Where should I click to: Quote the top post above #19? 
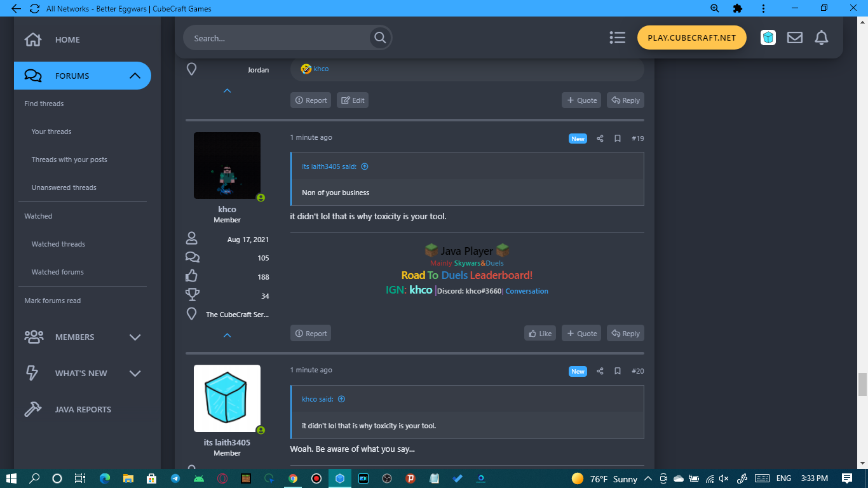pos(581,100)
